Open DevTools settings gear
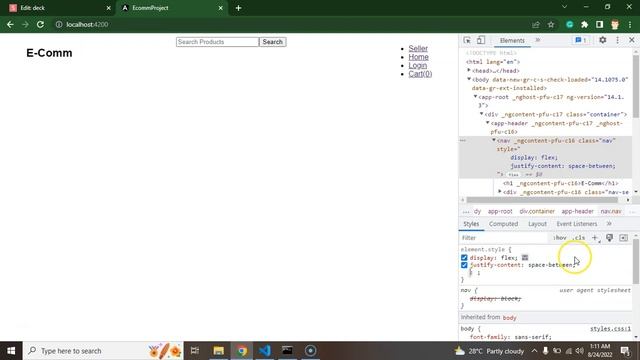 pyautogui.click(x=602, y=40)
